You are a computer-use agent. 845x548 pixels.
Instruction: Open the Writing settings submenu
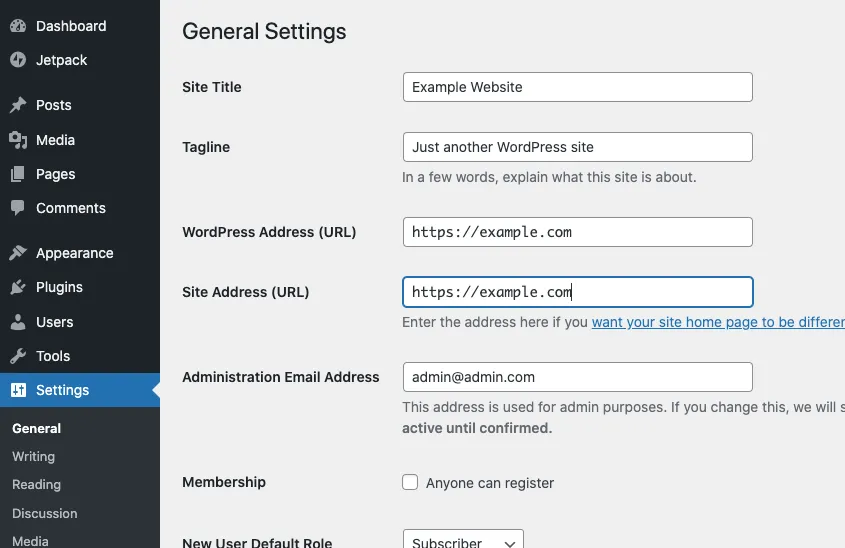33,456
